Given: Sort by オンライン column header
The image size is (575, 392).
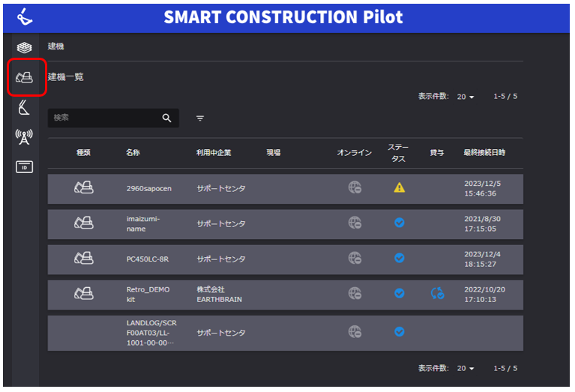Looking at the screenshot, I should click(x=355, y=153).
